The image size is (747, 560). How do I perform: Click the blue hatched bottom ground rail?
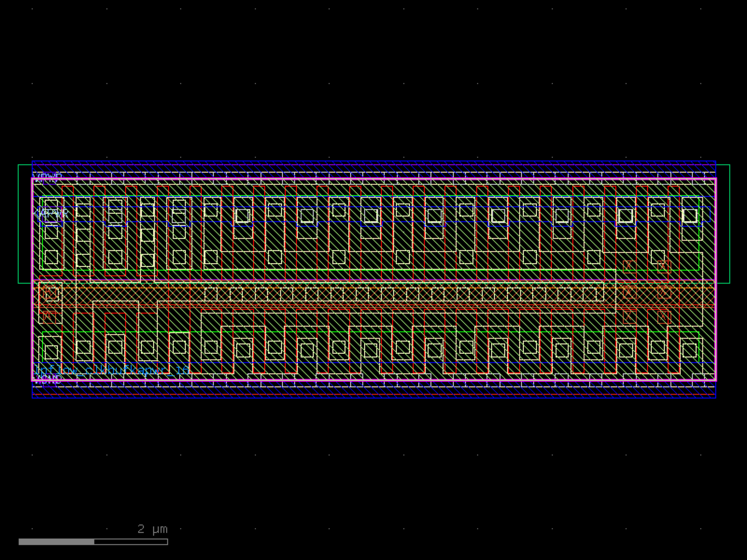point(373,392)
